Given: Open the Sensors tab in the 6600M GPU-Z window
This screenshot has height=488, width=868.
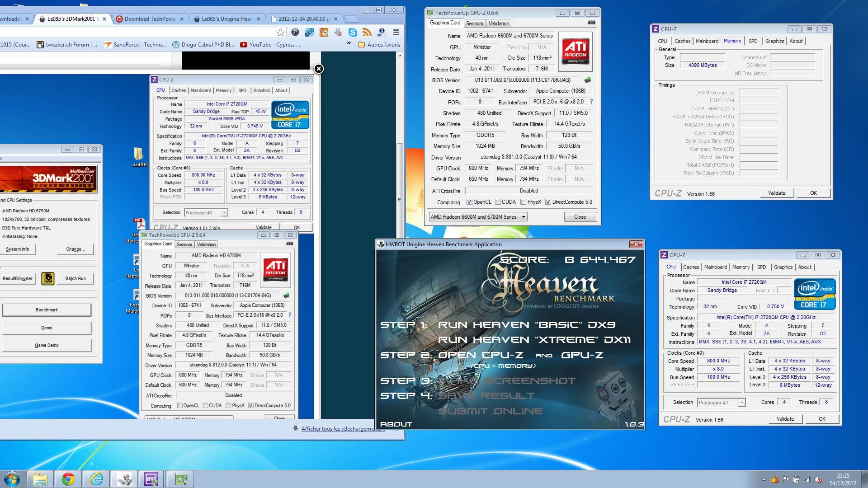Looking at the screenshot, I should (x=475, y=23).
